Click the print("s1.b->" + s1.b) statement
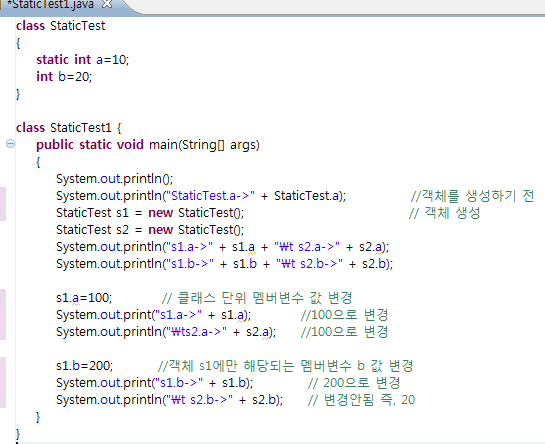 pos(155,383)
